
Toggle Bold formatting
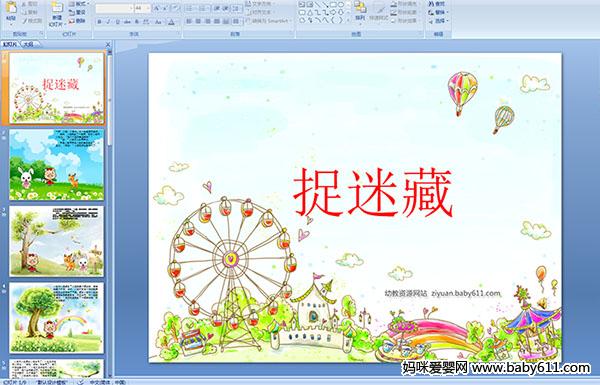(99, 22)
